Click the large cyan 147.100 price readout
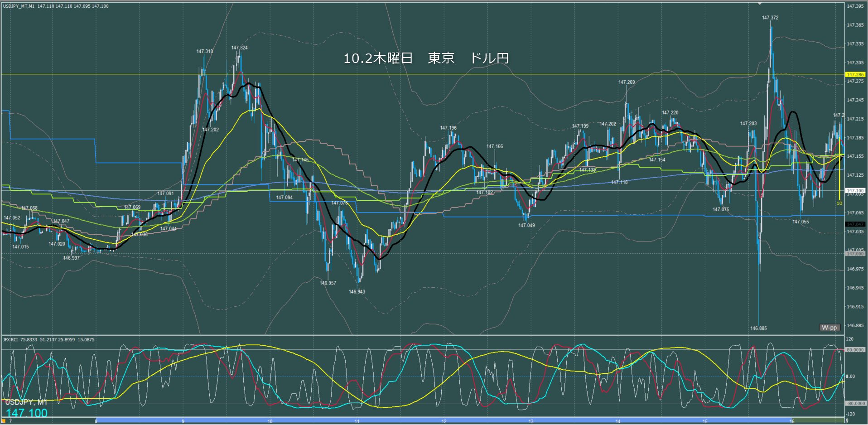 click(x=27, y=413)
